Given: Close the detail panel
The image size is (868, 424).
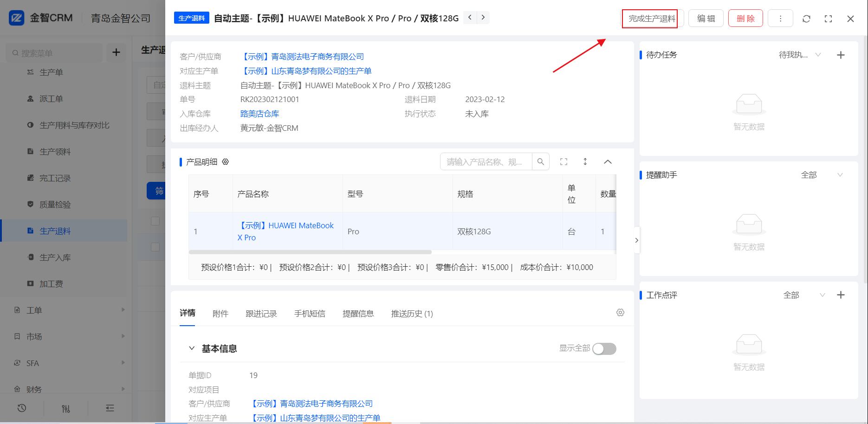Looking at the screenshot, I should coord(850,19).
